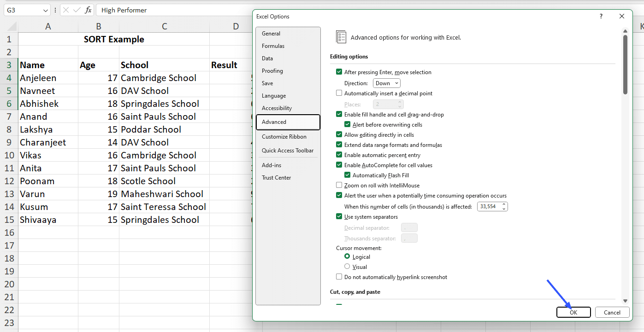This screenshot has width=644, height=332.
Task: Click OK to apply Excel Options
Action: click(x=573, y=312)
